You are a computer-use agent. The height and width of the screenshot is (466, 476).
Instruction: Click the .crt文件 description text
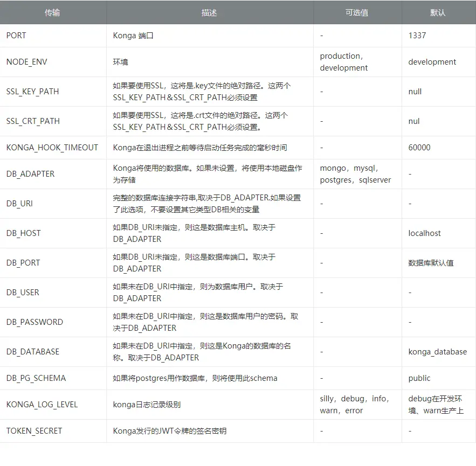pos(201,121)
